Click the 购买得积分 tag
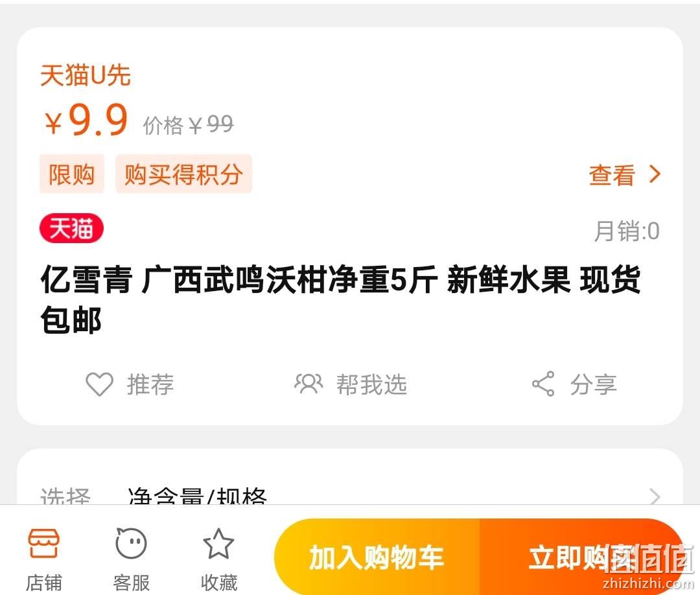This screenshot has width=700, height=595. click(x=183, y=174)
